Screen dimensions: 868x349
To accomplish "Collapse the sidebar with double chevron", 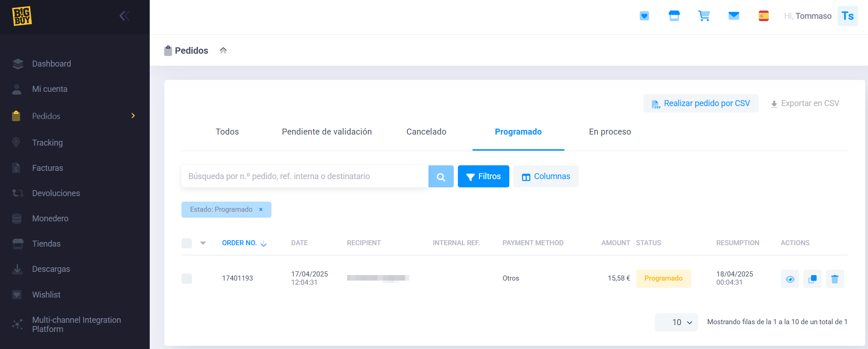I will tap(124, 16).
